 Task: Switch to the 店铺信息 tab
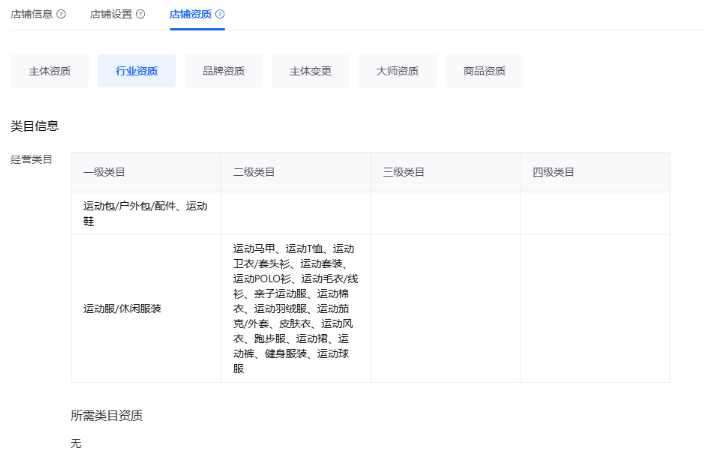31,14
